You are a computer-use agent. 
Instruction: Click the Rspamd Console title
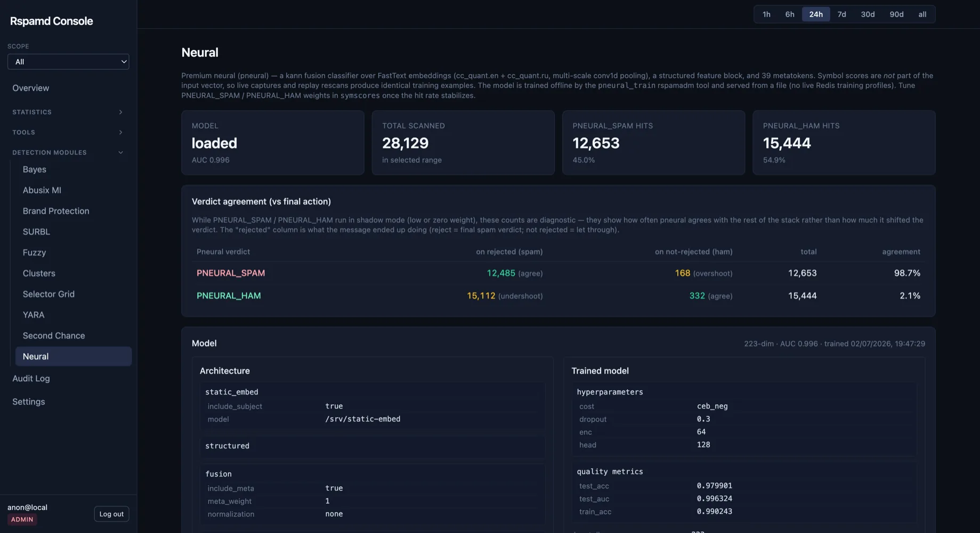pyautogui.click(x=52, y=21)
